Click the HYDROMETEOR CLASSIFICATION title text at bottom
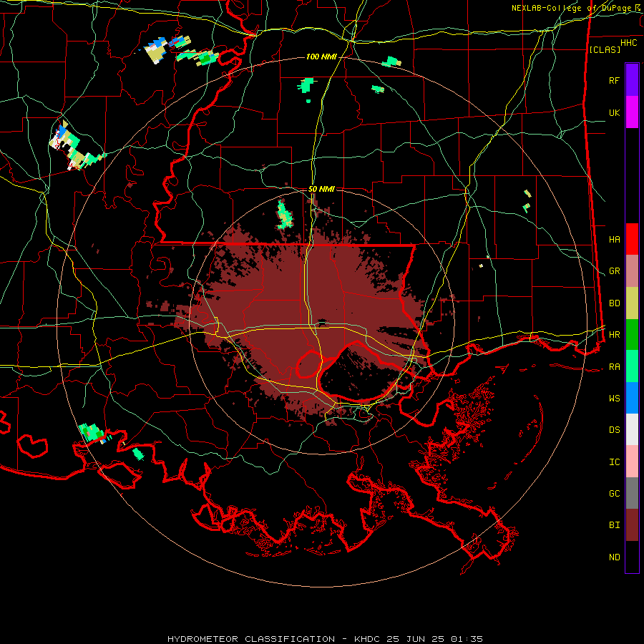This screenshot has height=644, width=644. [x=250, y=639]
